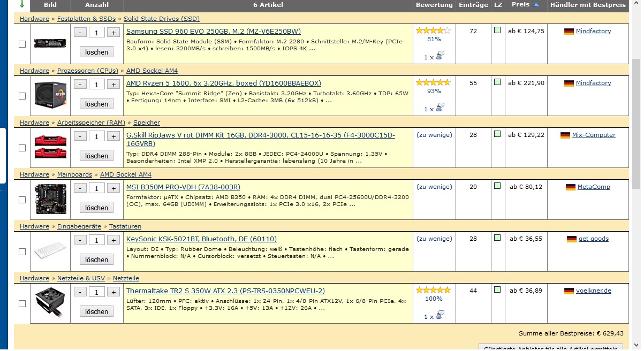Increase quantity of AMD Ryzen 5 with plus
The width and height of the screenshot is (644, 351).
113,84
